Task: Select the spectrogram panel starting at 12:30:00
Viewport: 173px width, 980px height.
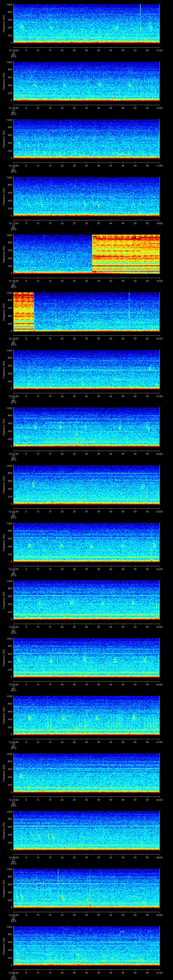Action: coord(87,946)
